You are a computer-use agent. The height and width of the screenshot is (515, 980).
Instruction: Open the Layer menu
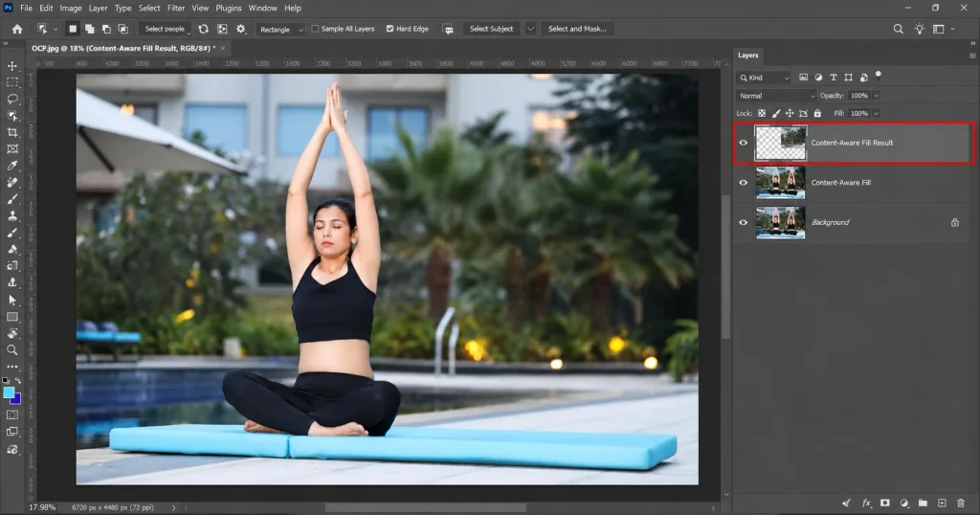click(x=98, y=8)
